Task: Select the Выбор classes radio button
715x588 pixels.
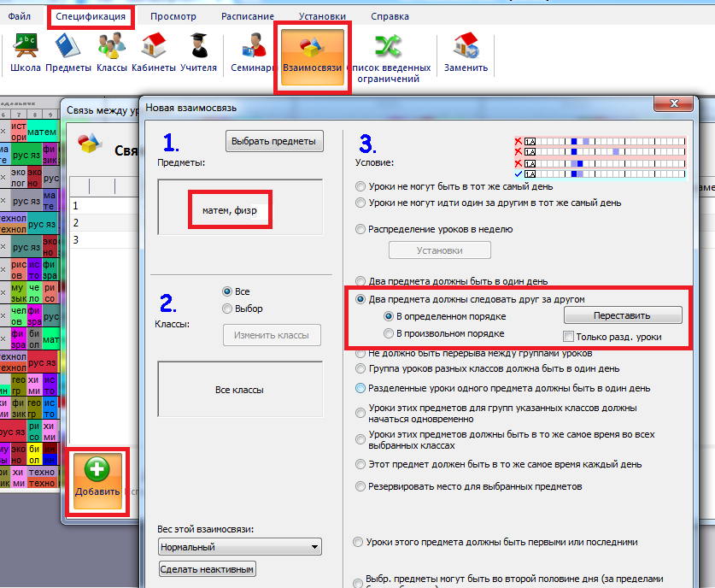Action: [227, 309]
